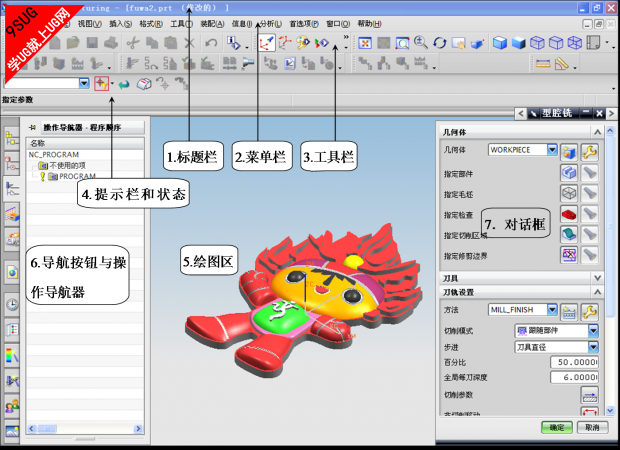The image size is (620, 450).
Task: Open the 格式(R) menu
Action: (x=151, y=24)
